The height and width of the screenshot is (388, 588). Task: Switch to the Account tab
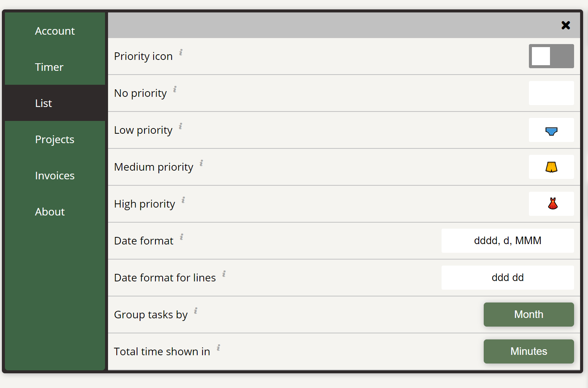point(55,31)
